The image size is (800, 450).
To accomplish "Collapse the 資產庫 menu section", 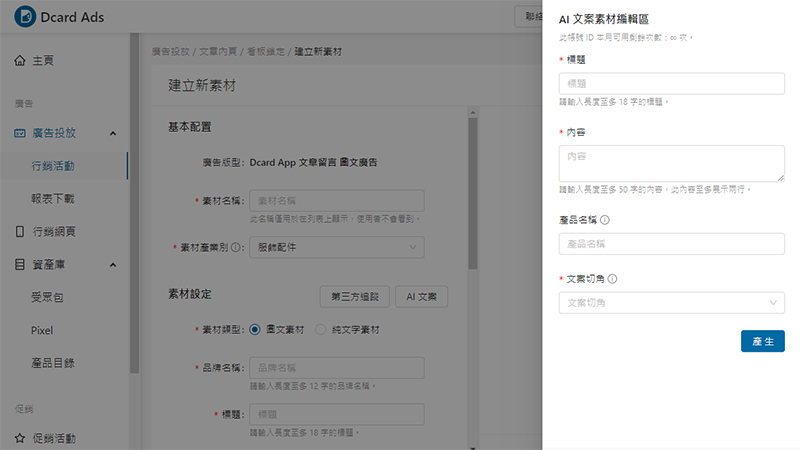I will point(112,265).
